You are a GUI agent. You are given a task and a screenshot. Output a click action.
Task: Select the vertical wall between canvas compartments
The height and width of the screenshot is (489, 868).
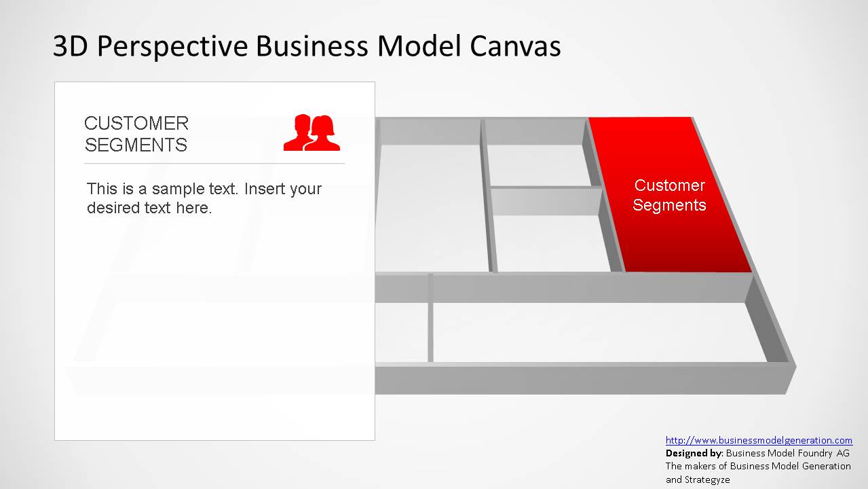(x=486, y=197)
